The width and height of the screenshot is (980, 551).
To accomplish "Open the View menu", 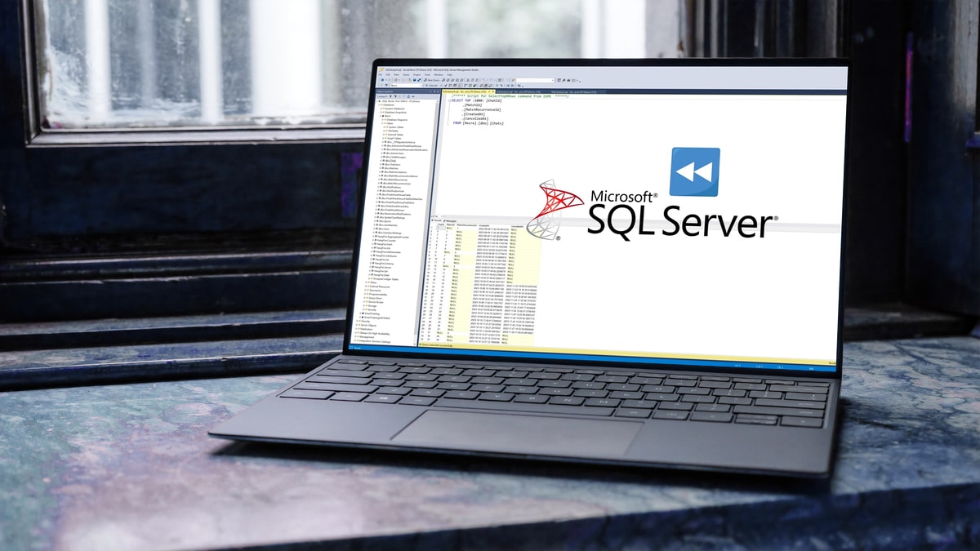I will (396, 74).
